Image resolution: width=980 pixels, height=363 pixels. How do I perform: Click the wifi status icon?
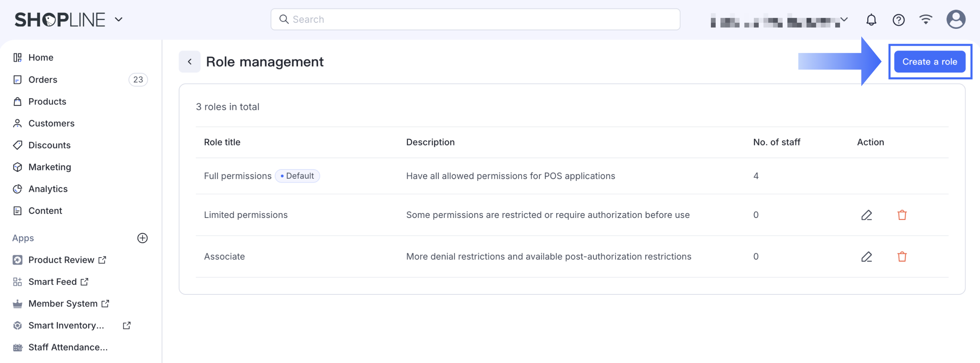[925, 20]
